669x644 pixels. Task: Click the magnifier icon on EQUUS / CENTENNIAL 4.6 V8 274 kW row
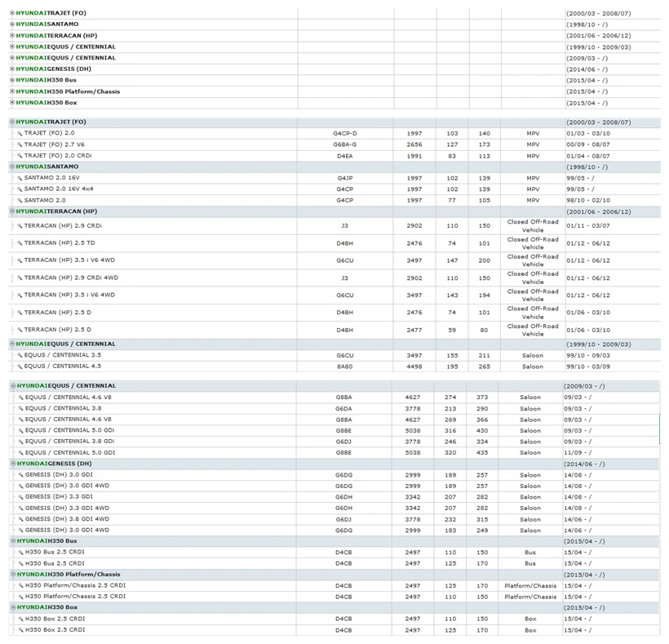[20, 398]
